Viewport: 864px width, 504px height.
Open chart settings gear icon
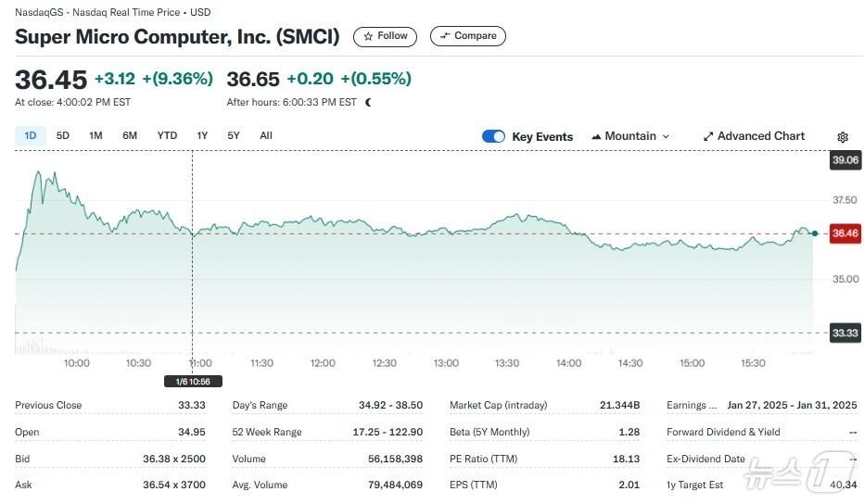[842, 137]
